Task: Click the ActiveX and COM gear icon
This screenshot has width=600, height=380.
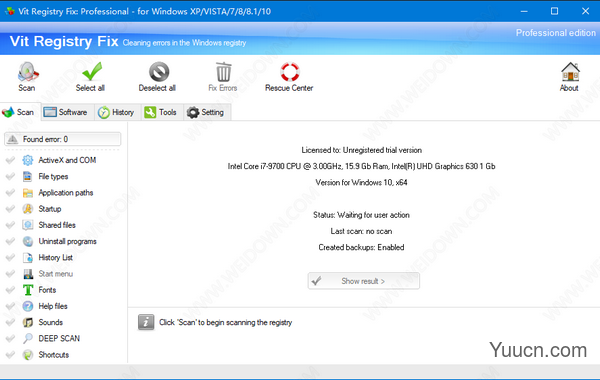Action: point(28,160)
